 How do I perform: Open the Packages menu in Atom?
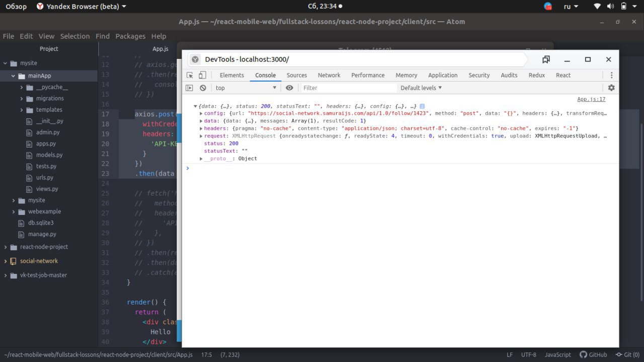tap(130, 36)
